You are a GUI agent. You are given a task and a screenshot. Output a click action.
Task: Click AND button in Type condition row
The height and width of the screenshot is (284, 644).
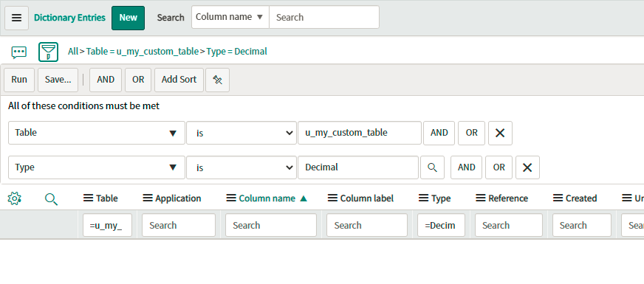point(466,167)
